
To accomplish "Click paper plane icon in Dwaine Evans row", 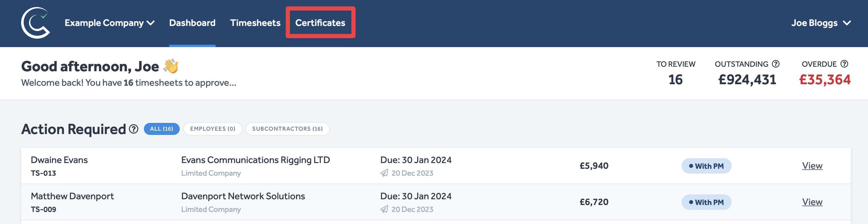I will (x=384, y=173).
